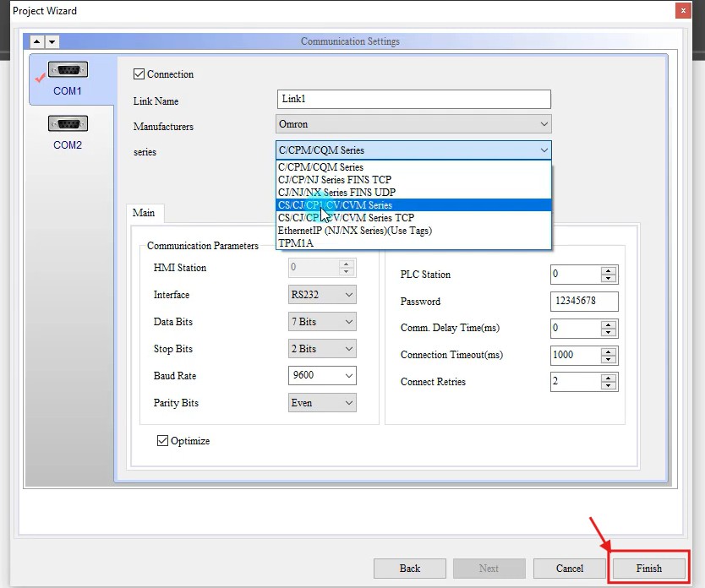Screen dimensions: 705x588
Task: Click the Connection Timeout 1000 field
Action: point(575,355)
